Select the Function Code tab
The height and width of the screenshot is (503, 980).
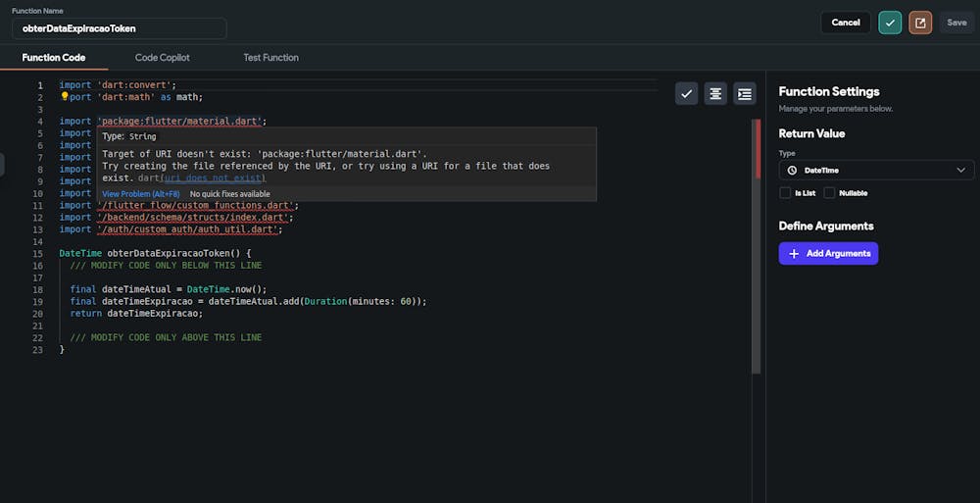coord(54,58)
